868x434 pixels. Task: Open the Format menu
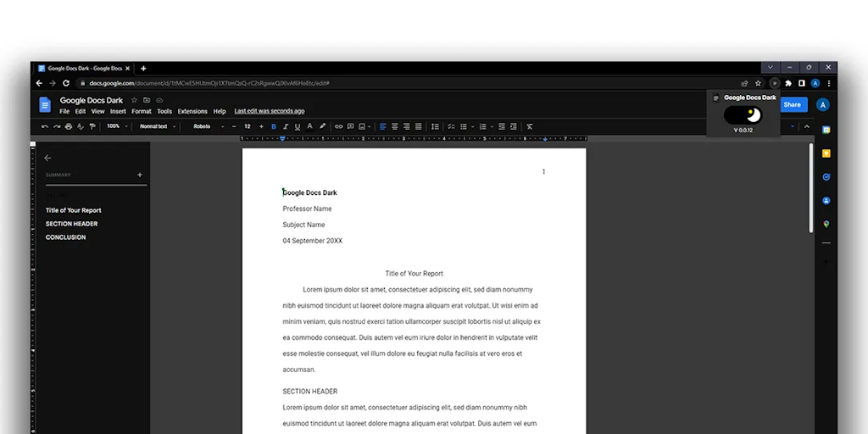(142, 111)
